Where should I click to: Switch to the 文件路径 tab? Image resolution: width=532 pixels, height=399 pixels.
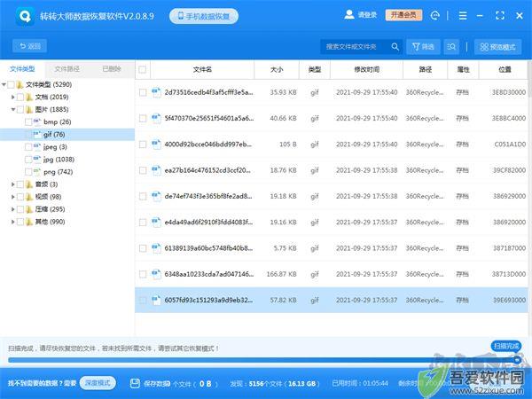click(67, 69)
